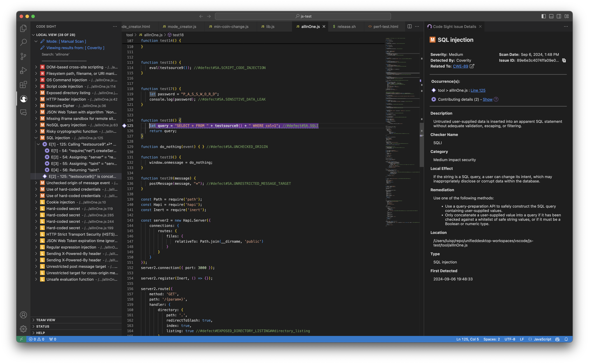Select the Code Sight activity bar icon
Viewport: 589px width, 364px height.
point(23,99)
